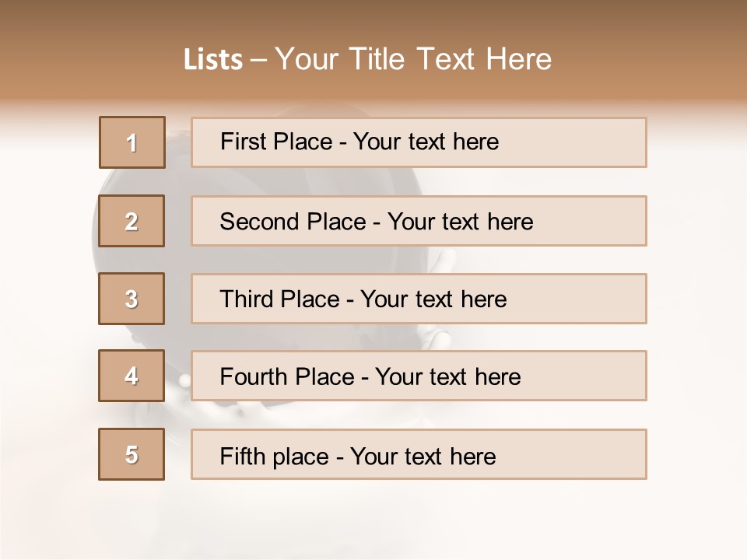Select the number 2 box

coord(132,221)
